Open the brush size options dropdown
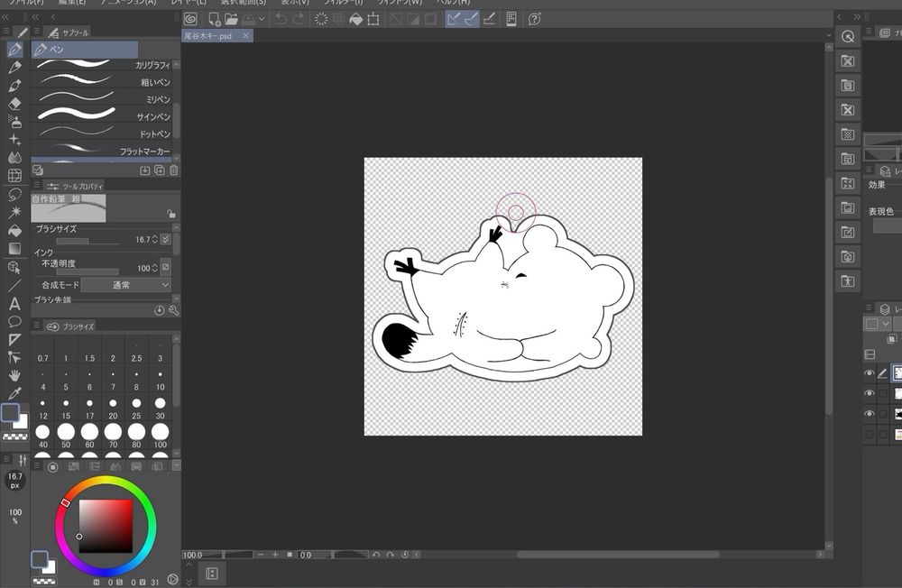 [166, 240]
